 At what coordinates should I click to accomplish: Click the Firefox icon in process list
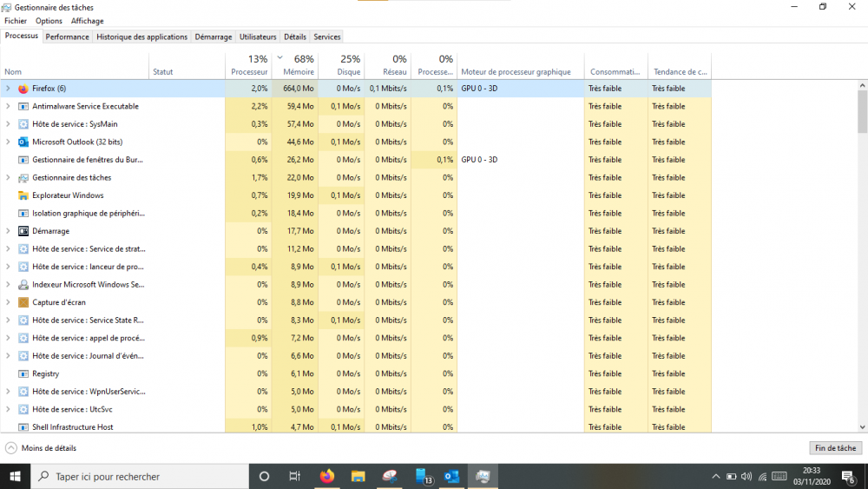click(x=23, y=89)
